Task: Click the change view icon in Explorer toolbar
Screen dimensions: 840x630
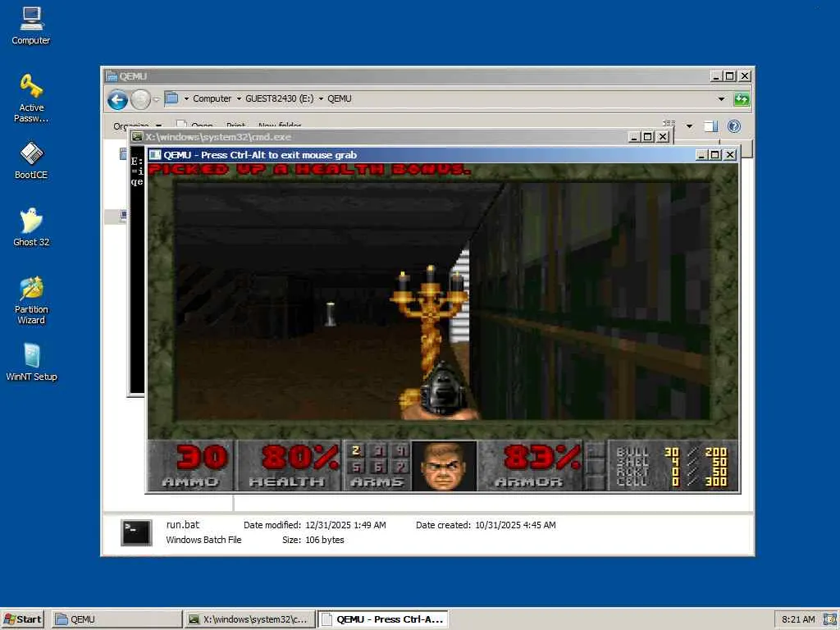Action: click(669, 124)
